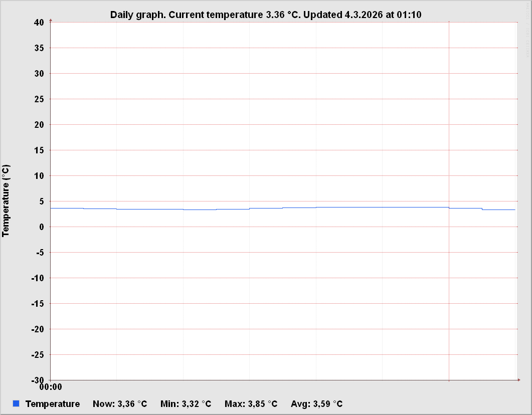Screen dimensions: 532x415
Task: Click the 0 tick label on the y-axis
Action: coord(42,227)
